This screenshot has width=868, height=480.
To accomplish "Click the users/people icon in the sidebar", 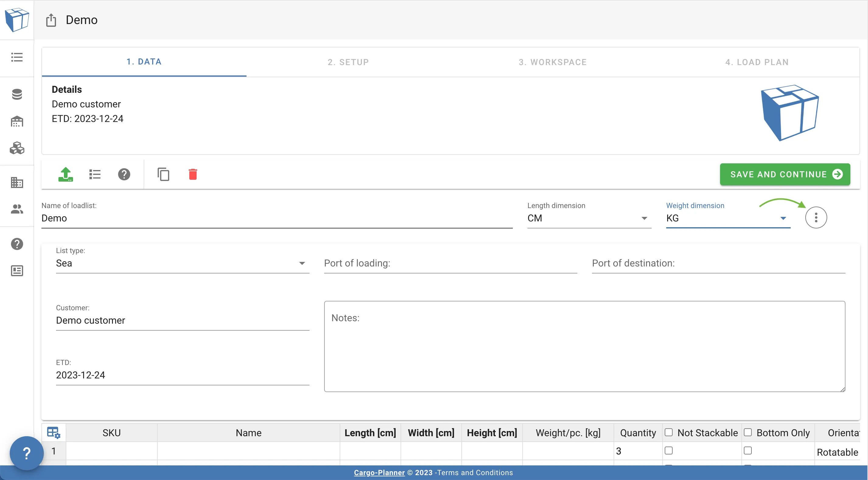I will pos(16,209).
